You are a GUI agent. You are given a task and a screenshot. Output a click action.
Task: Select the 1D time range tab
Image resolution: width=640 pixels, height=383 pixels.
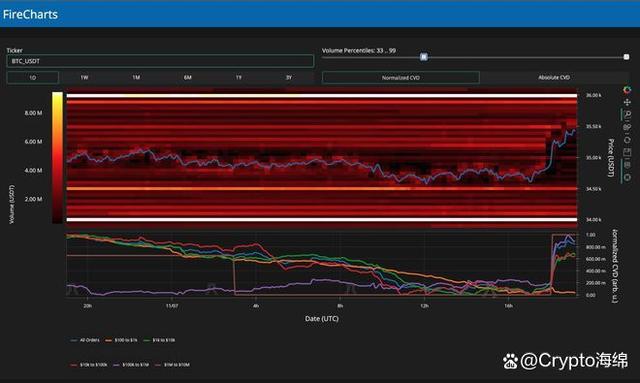click(33, 78)
